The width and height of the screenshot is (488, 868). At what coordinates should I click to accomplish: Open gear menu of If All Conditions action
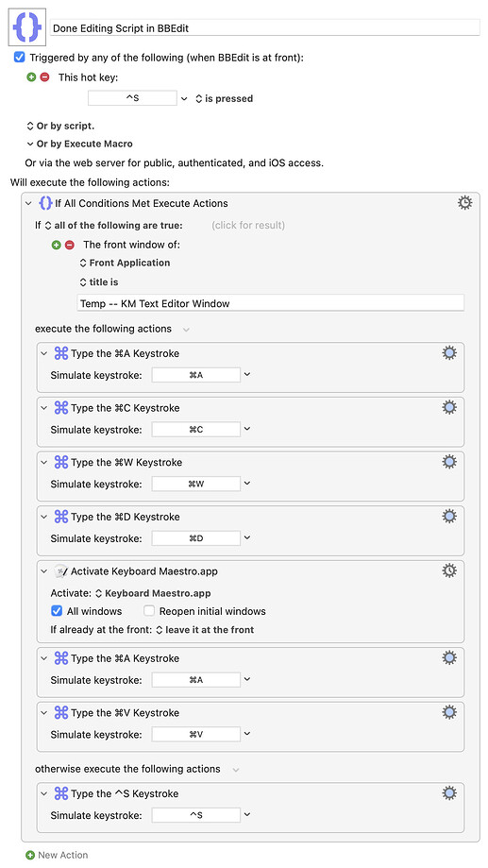[464, 203]
